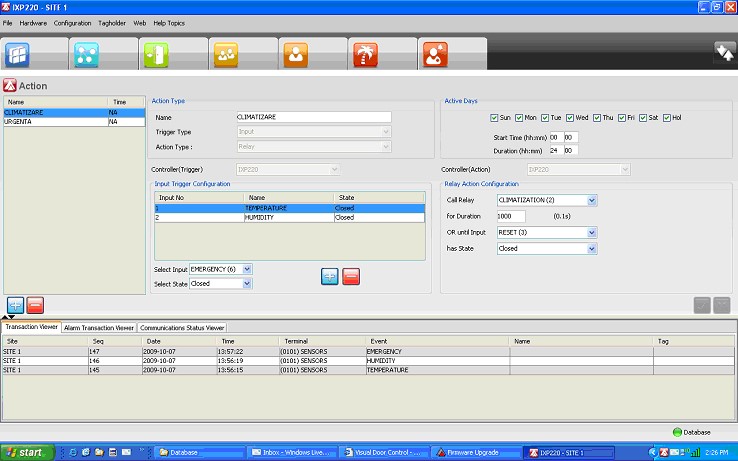Click the grey cancel X button

[722, 305]
